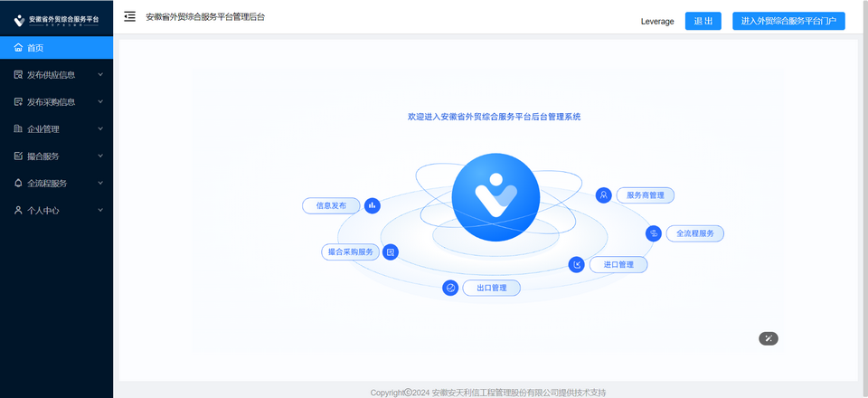Click the 全流程服务 bubble label in diagram
The image size is (868, 398).
[x=694, y=233]
